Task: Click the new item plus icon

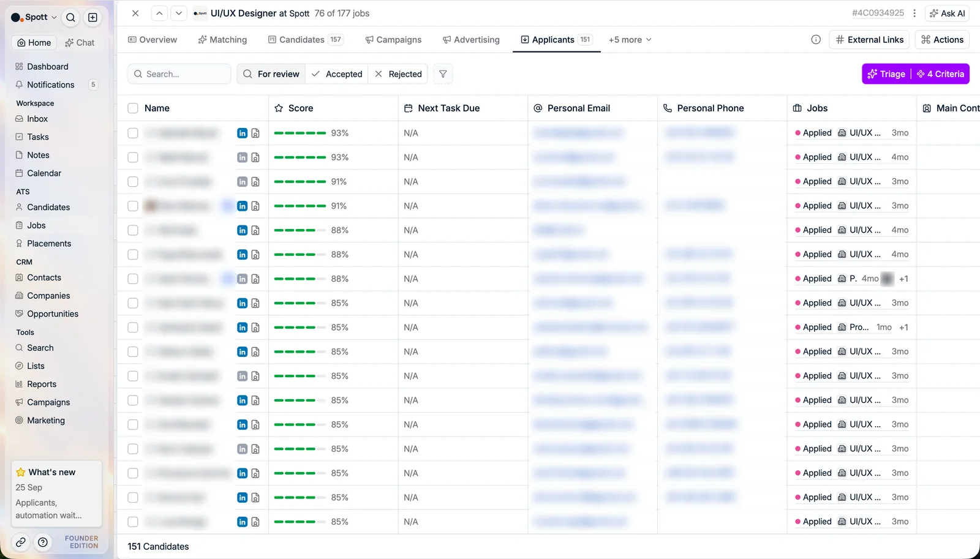Action: pos(92,17)
